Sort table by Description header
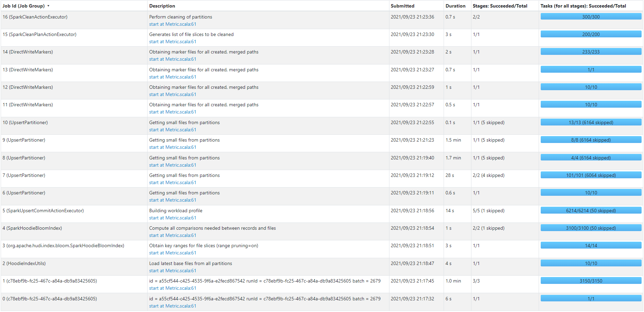 tap(162, 6)
